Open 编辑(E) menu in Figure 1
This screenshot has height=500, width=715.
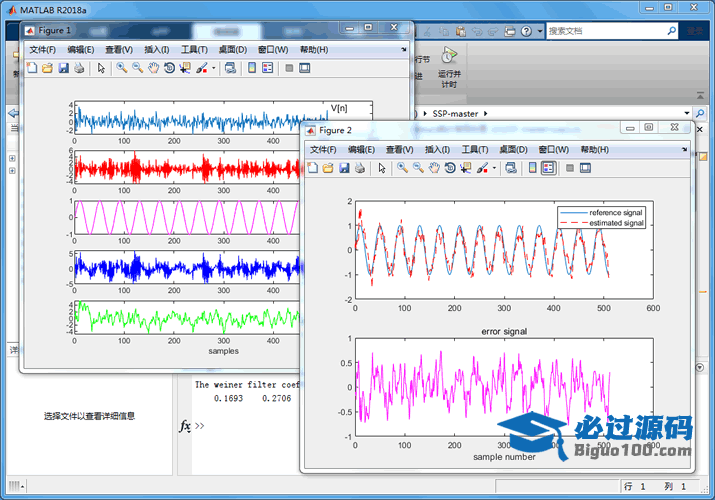(x=81, y=50)
